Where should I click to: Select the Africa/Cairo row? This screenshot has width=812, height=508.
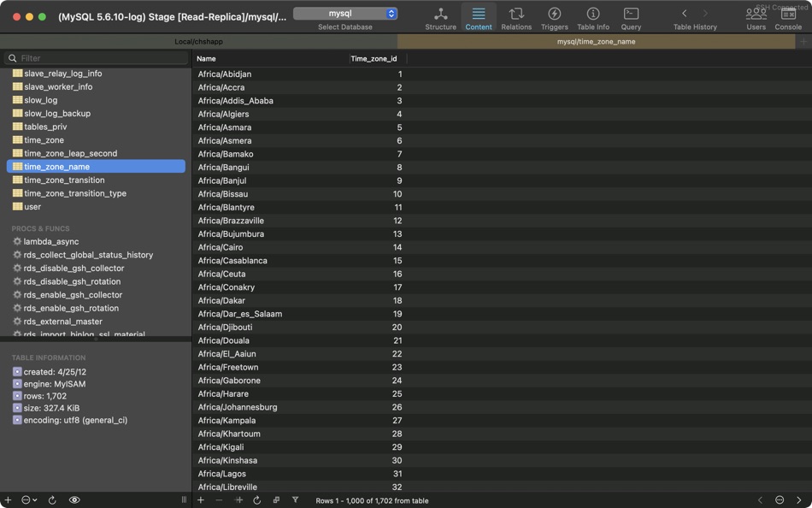[x=502, y=247]
